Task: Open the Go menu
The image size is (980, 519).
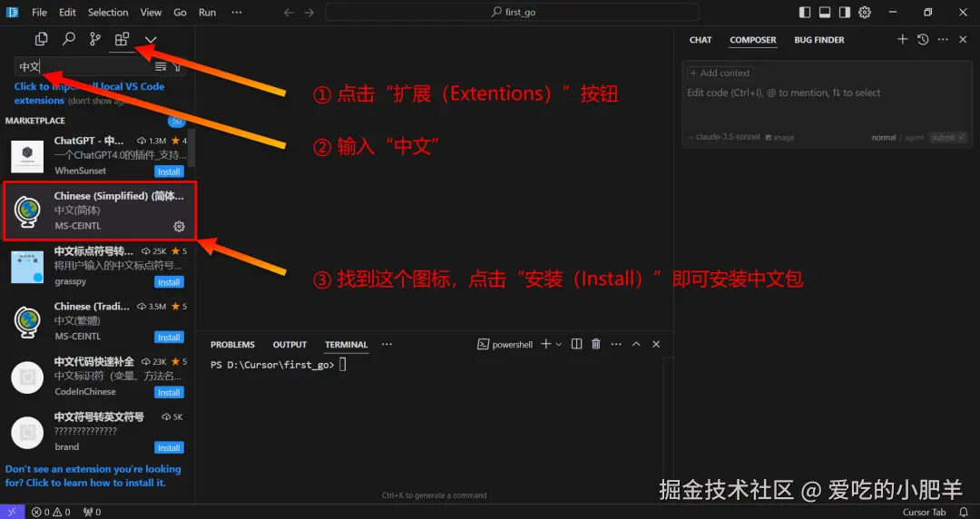Action: coord(180,12)
